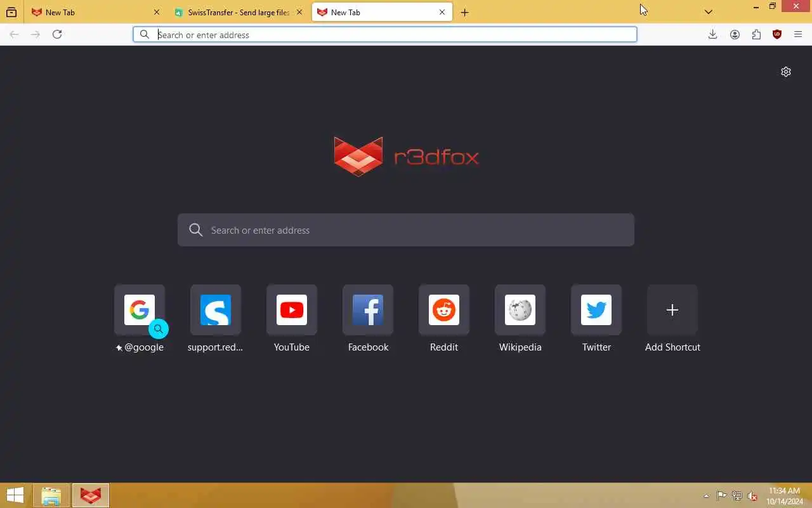Open the Facebook shortcut
The height and width of the screenshot is (508, 812).
click(x=368, y=319)
